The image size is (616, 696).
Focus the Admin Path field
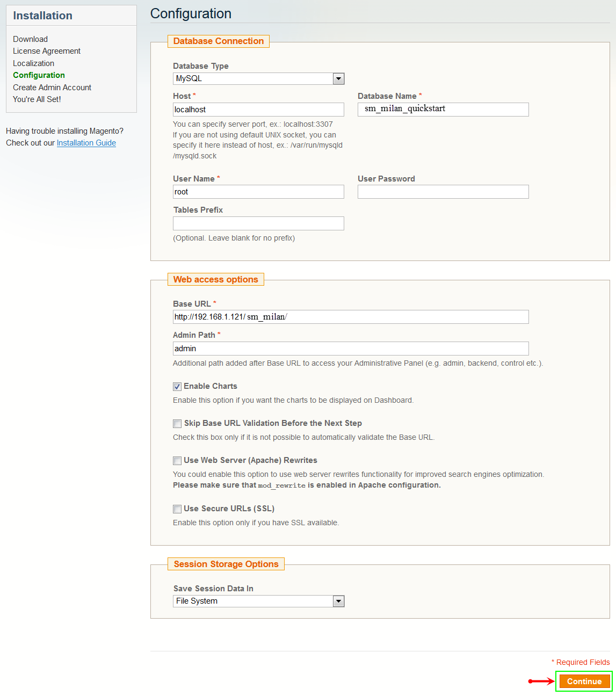click(351, 349)
